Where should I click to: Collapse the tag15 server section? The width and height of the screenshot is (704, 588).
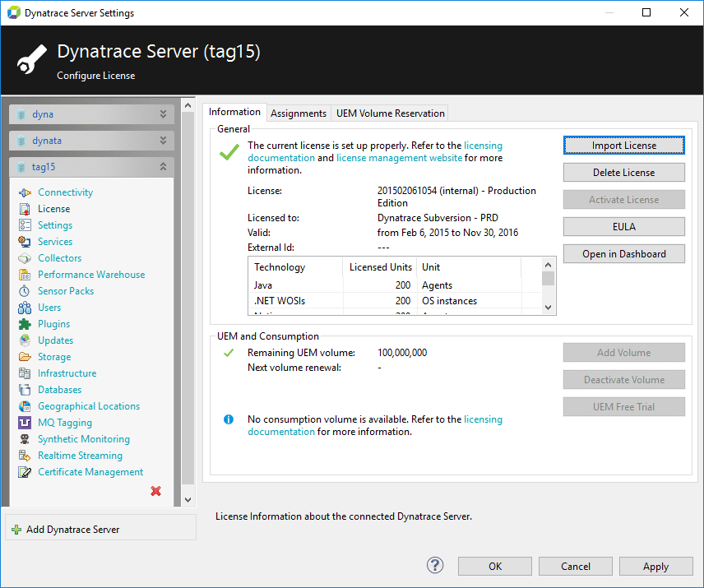163,167
